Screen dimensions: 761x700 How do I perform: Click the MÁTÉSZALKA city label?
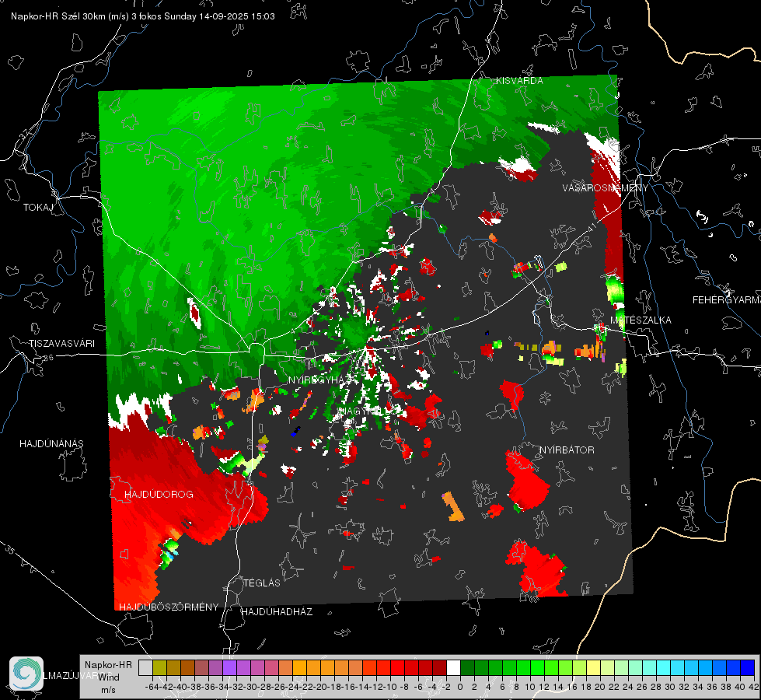point(641,320)
